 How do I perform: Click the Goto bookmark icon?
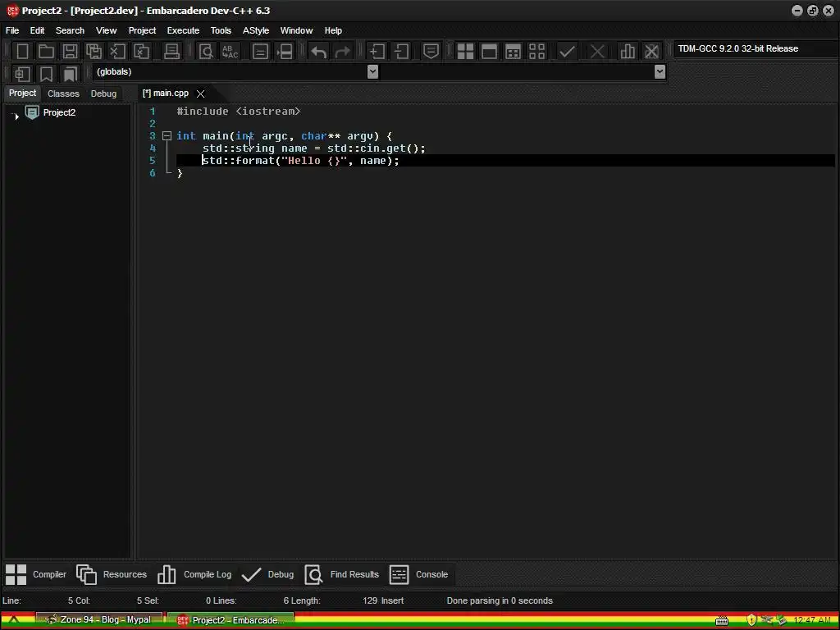tap(70, 74)
